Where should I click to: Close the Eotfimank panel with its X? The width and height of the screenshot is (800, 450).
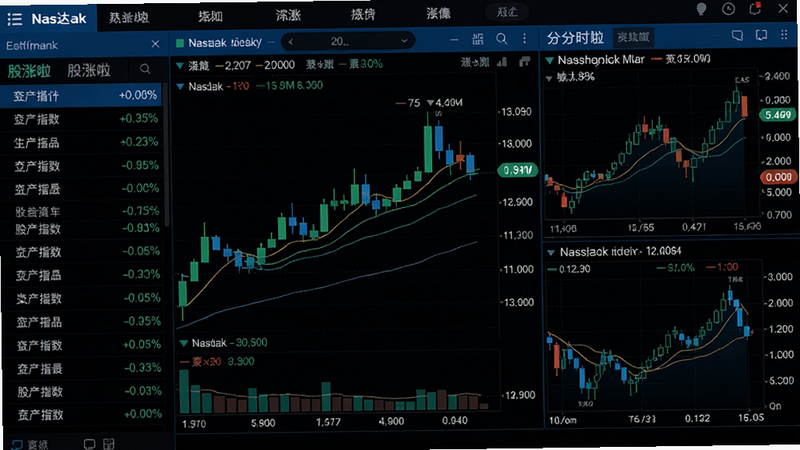[156, 44]
